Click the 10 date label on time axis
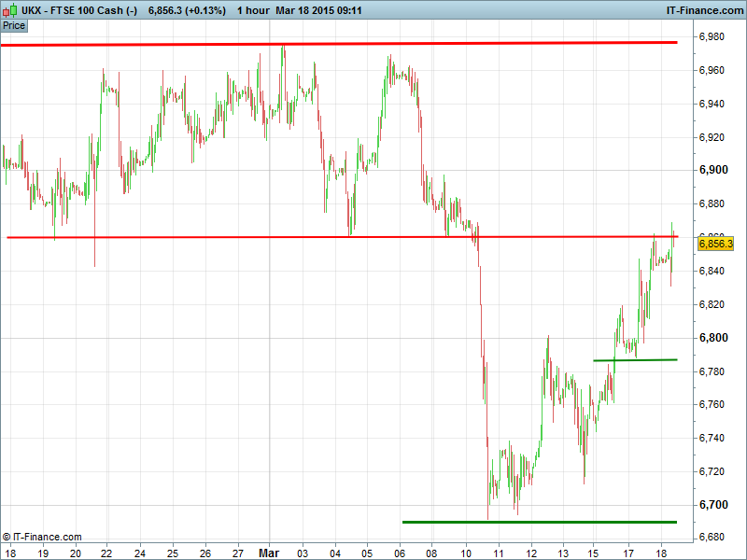 click(465, 552)
